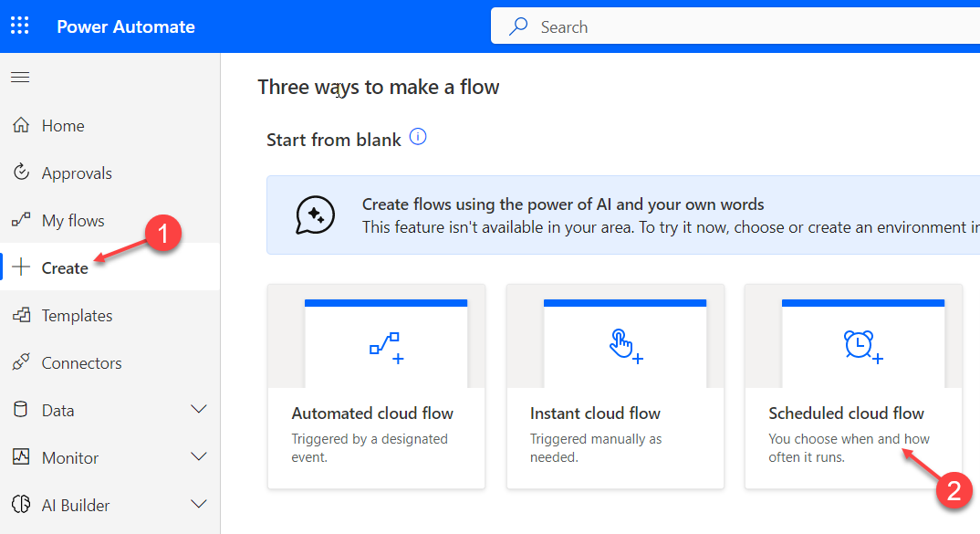980x534 pixels.
Task: Click the Power Automate title link
Action: tap(126, 26)
